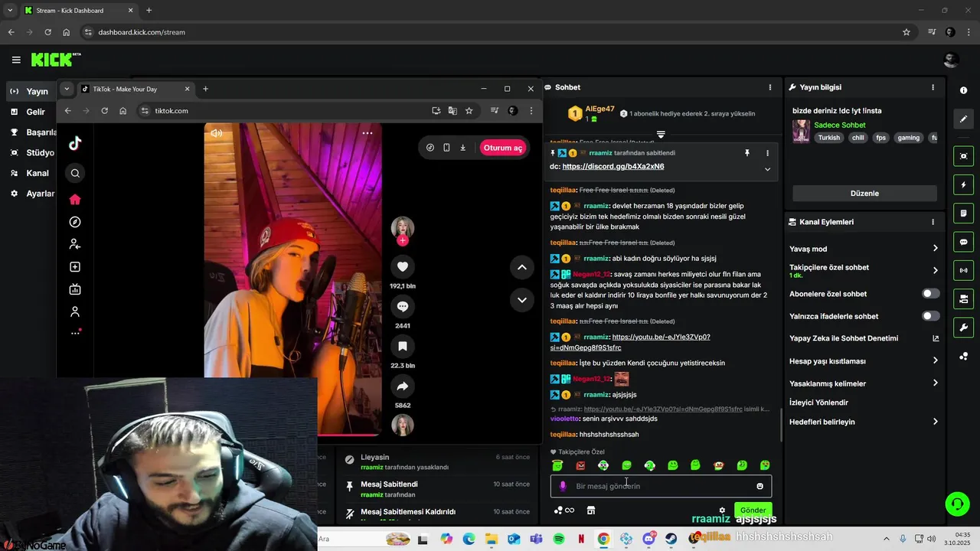Open the discord.gg/b4Xa2xN6 link
Viewport: 980px width, 551px height.
coord(612,166)
